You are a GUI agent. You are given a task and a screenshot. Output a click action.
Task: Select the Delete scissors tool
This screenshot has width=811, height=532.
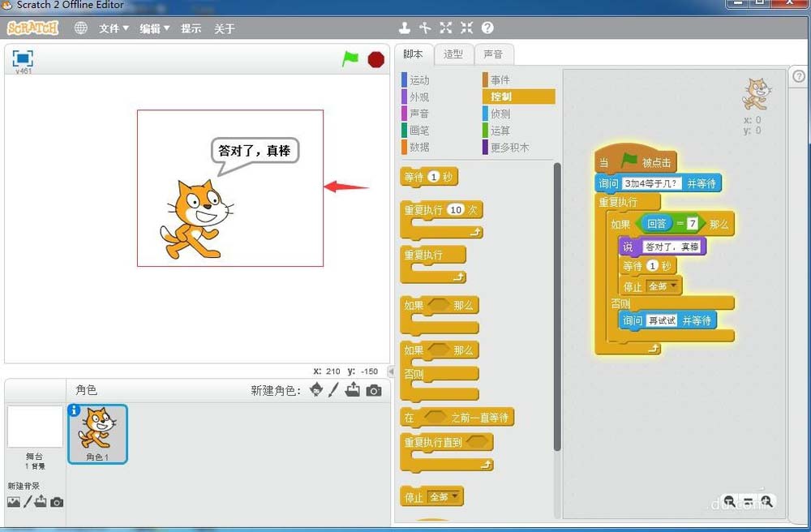[425, 28]
